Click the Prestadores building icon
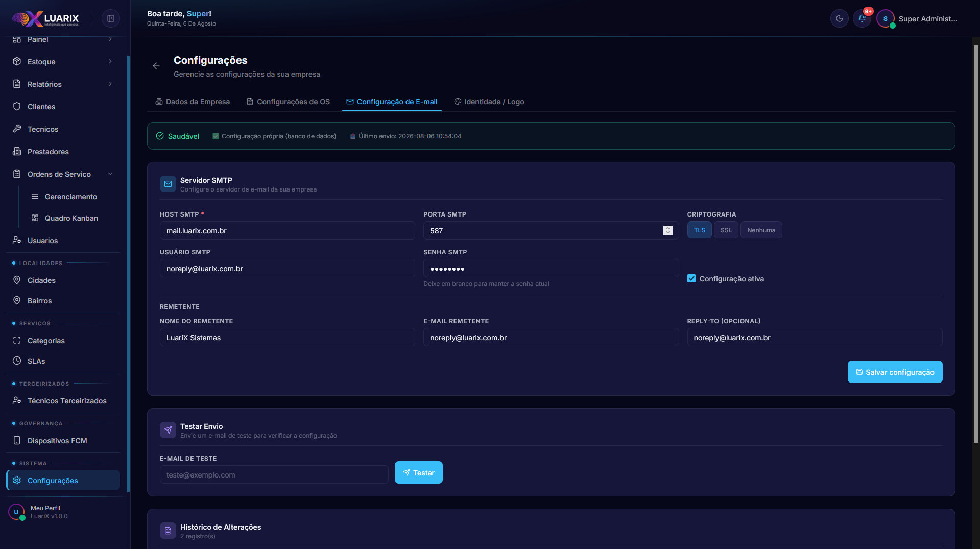This screenshot has width=980, height=549. pyautogui.click(x=17, y=151)
